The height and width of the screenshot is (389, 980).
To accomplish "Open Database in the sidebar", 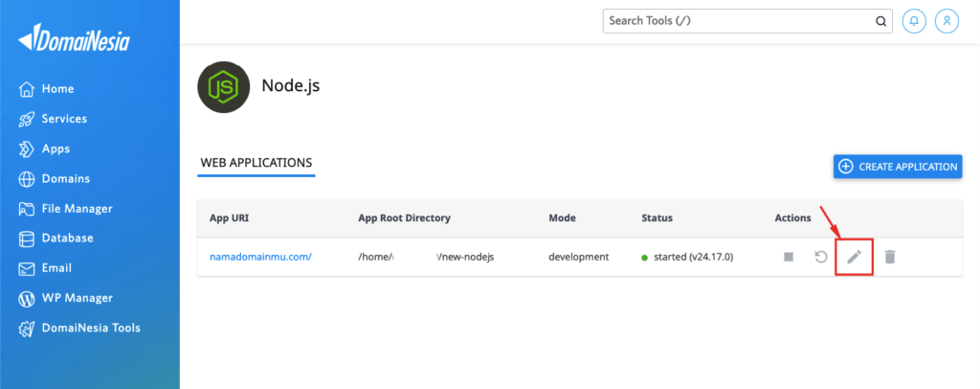I will (68, 239).
